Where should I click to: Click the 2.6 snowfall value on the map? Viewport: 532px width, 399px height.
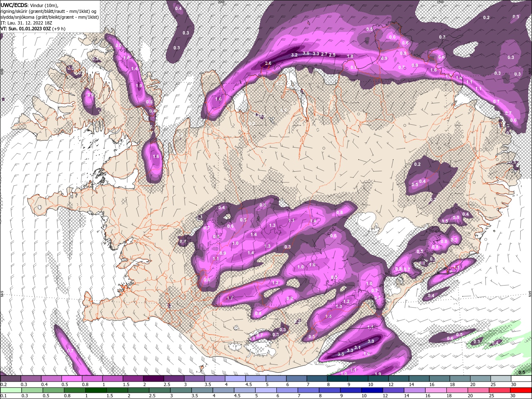pos(268,64)
